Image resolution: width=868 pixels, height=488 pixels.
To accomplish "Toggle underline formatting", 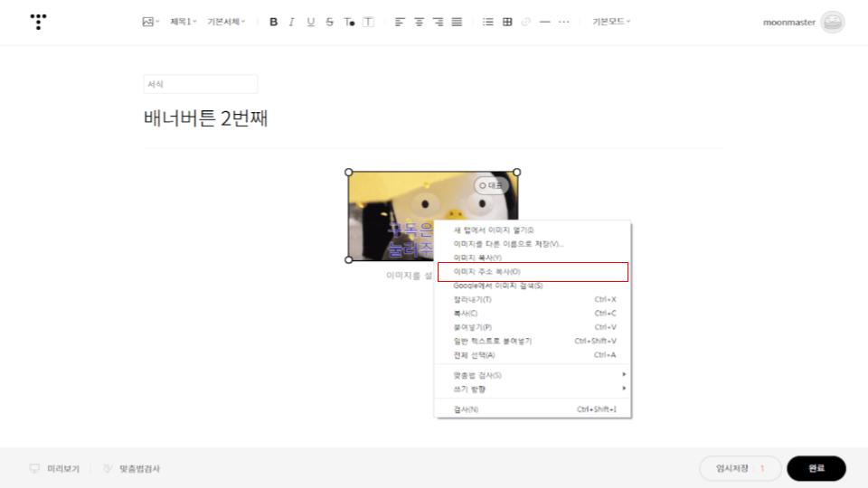I will (x=310, y=22).
